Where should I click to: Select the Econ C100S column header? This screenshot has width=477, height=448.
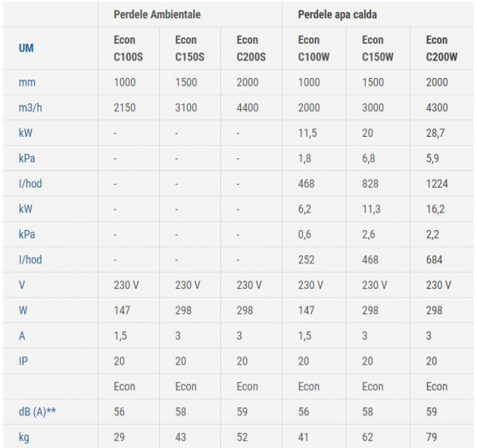(x=128, y=48)
